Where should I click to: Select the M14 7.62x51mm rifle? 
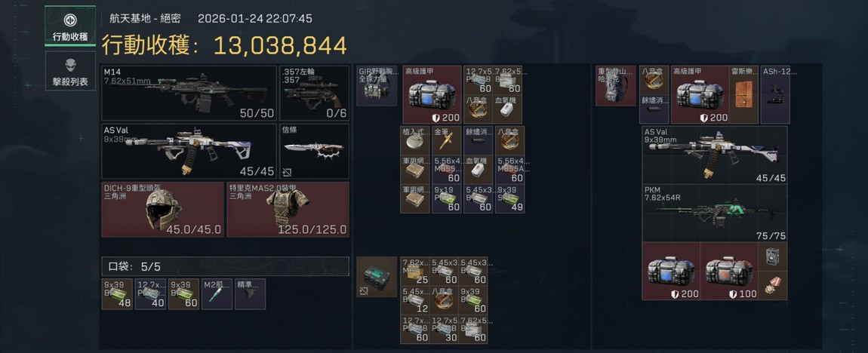[x=189, y=93]
